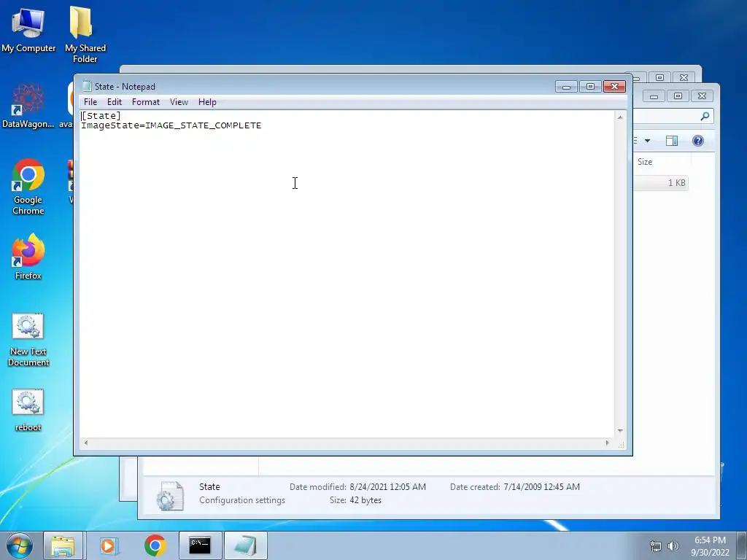Open My Shared Folder on the desktop
747x560 pixels.
(x=85, y=34)
